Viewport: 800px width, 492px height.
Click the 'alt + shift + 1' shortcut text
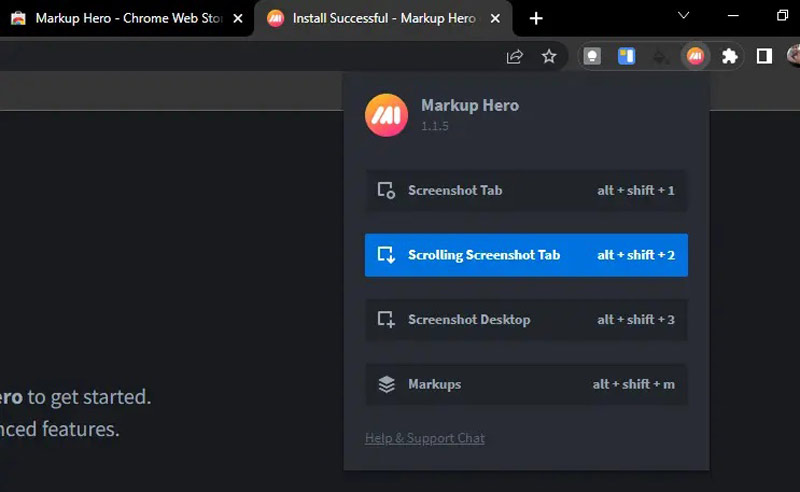tap(636, 190)
